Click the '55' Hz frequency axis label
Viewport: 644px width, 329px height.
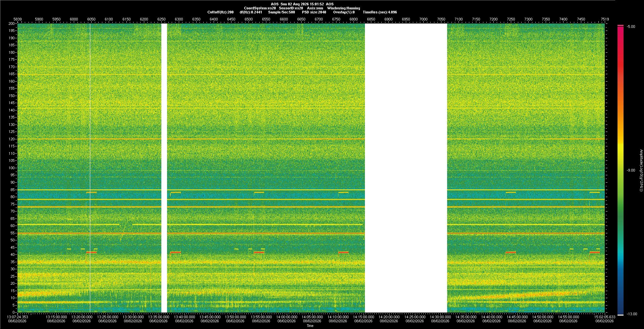coord(13,233)
